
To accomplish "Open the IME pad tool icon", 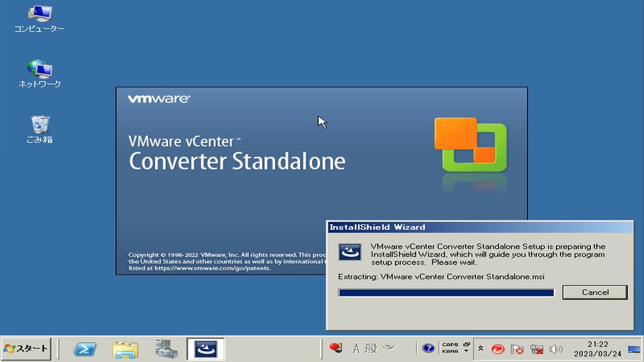I will (389, 347).
